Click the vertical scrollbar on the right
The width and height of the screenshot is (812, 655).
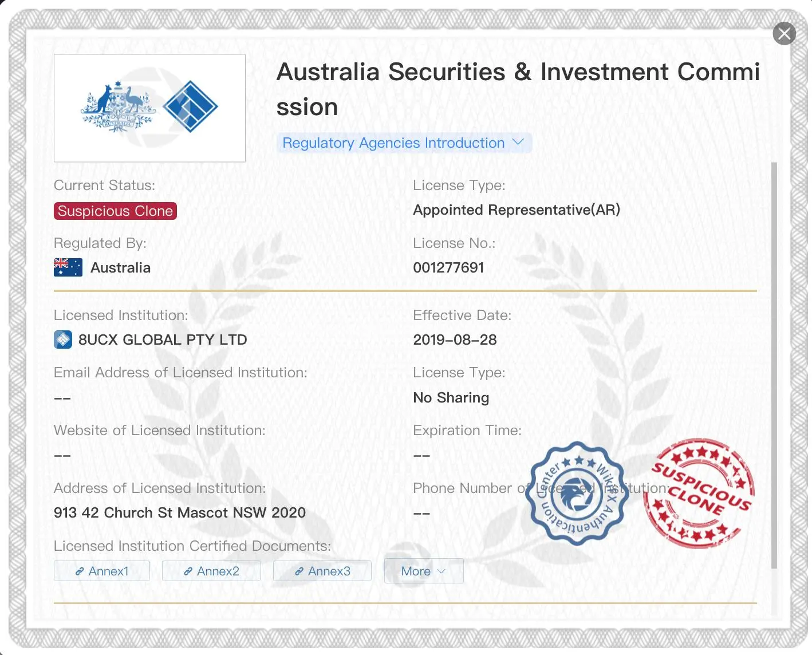pos(774,365)
